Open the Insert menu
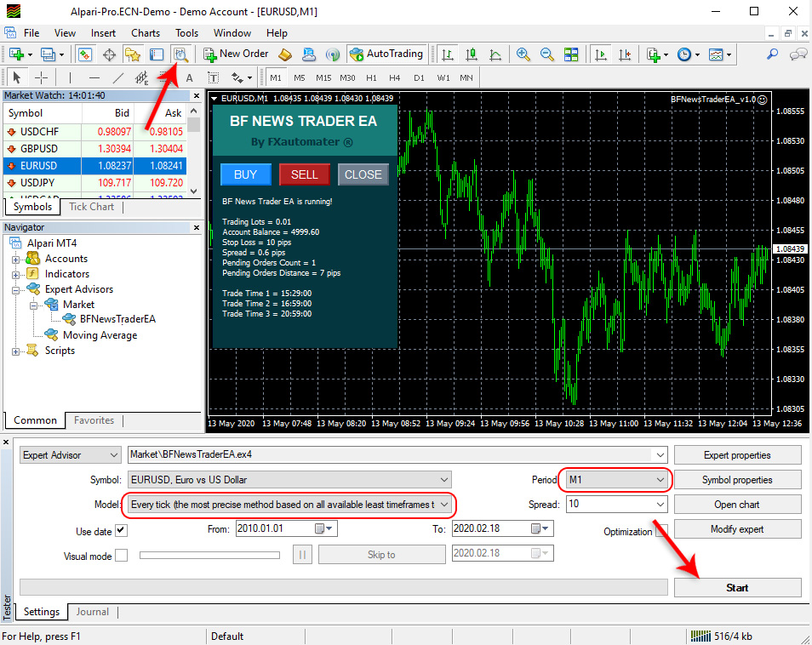 [103, 33]
